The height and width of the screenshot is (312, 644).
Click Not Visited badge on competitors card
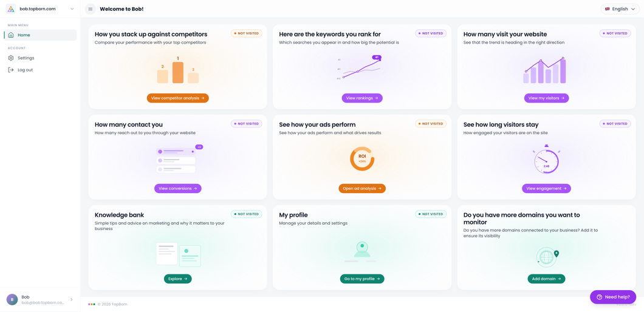click(247, 33)
